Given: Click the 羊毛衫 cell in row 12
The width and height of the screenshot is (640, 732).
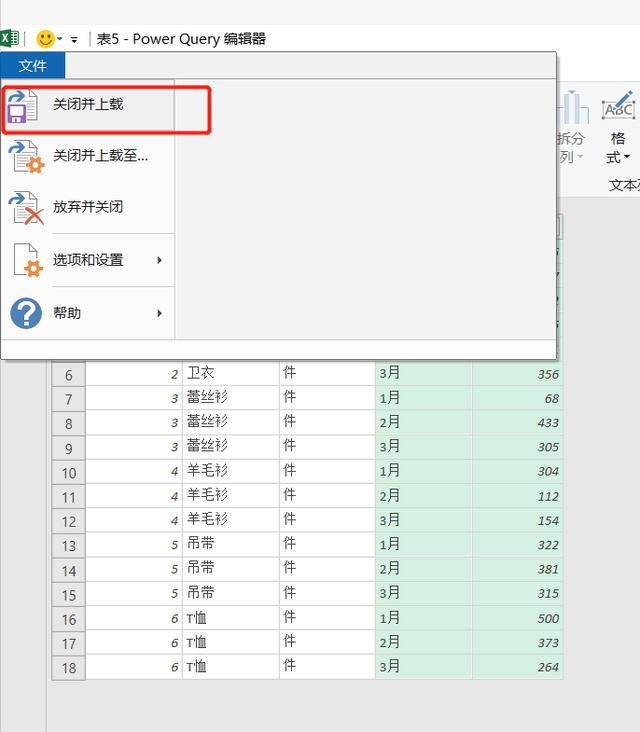Looking at the screenshot, I should tap(231, 519).
